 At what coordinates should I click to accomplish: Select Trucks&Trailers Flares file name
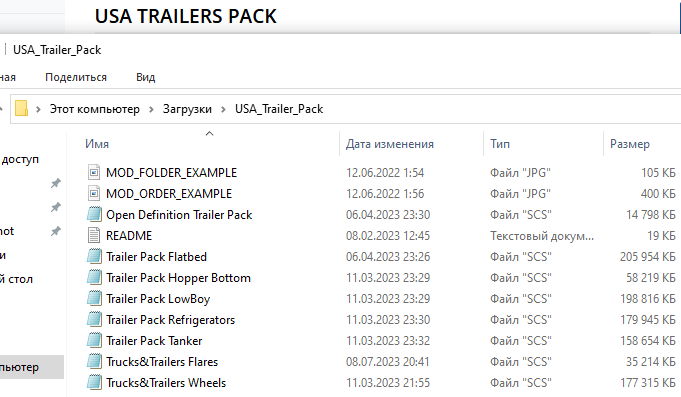(162, 362)
